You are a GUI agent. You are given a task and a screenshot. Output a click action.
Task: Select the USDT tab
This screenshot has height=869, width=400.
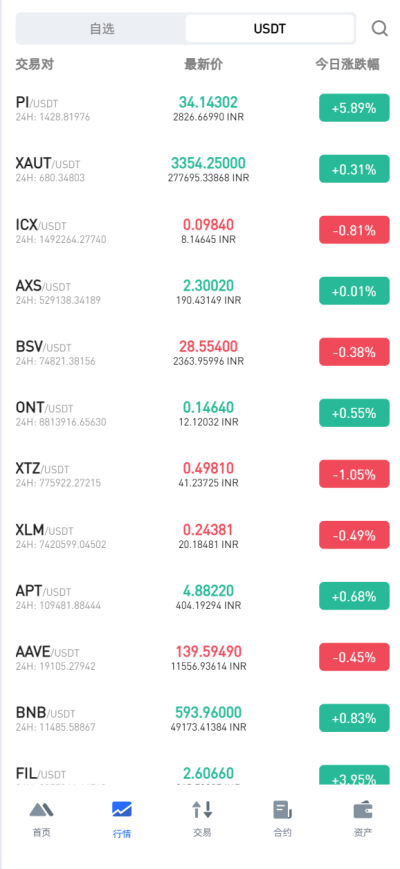click(x=270, y=29)
